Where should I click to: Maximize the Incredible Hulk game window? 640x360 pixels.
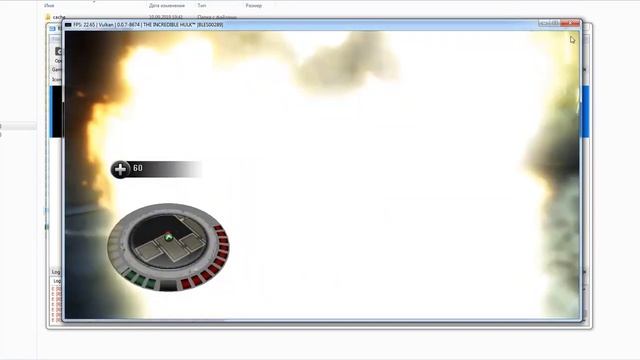point(555,23)
